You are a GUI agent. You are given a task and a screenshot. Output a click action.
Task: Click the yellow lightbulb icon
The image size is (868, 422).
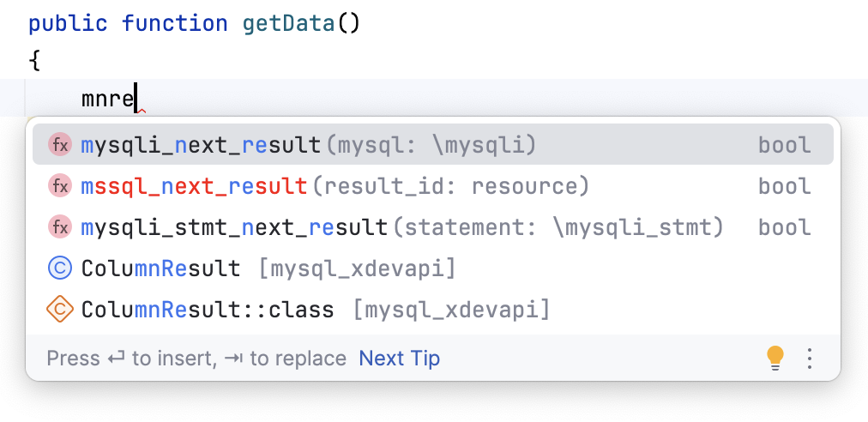click(x=775, y=358)
